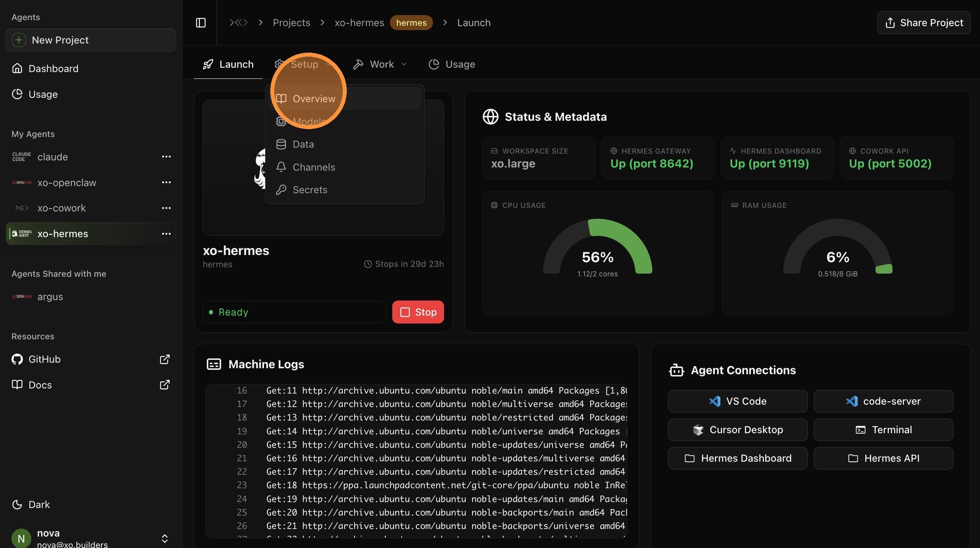Expand the nova account switcher
The width and height of the screenshot is (980, 548).
click(165, 538)
